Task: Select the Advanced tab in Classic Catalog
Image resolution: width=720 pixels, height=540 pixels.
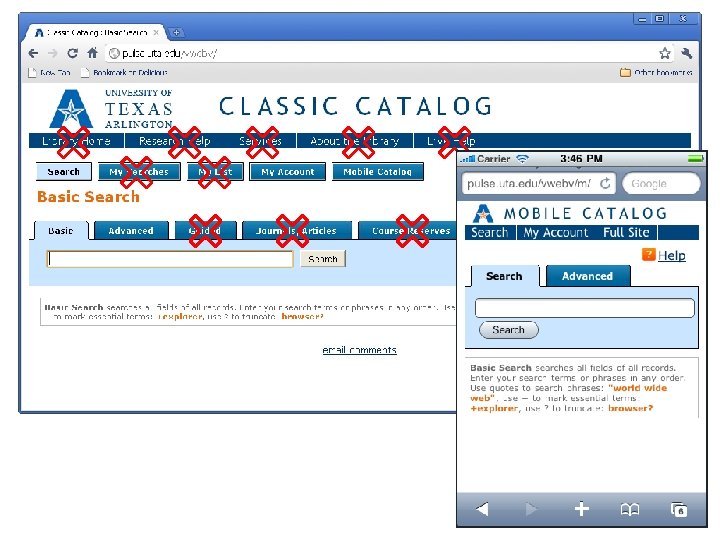Action: [x=131, y=231]
